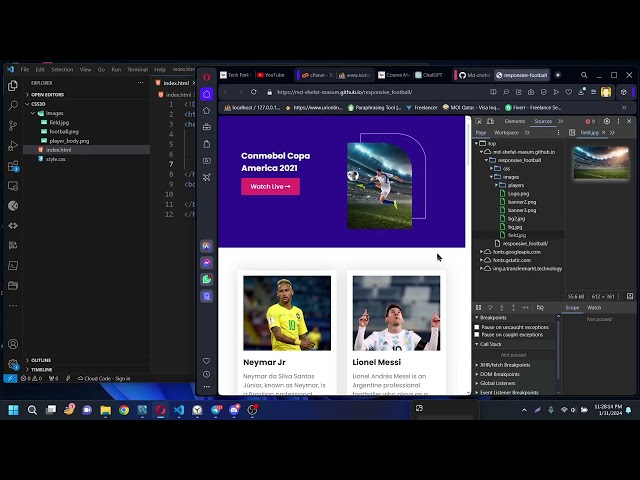
Task: Open File Explorer from taskbar
Action: [x=105, y=410]
